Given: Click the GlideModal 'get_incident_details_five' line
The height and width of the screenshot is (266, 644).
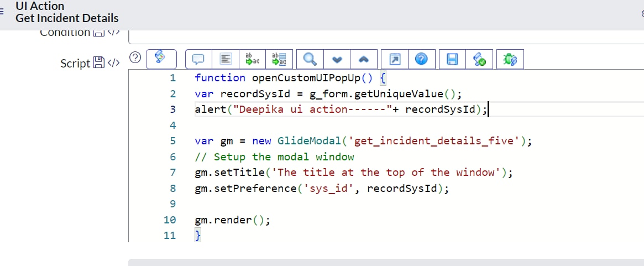Looking at the screenshot, I should tap(363, 141).
